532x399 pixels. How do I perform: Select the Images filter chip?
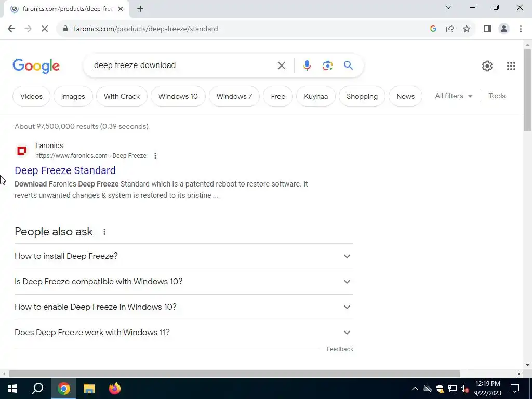click(73, 96)
